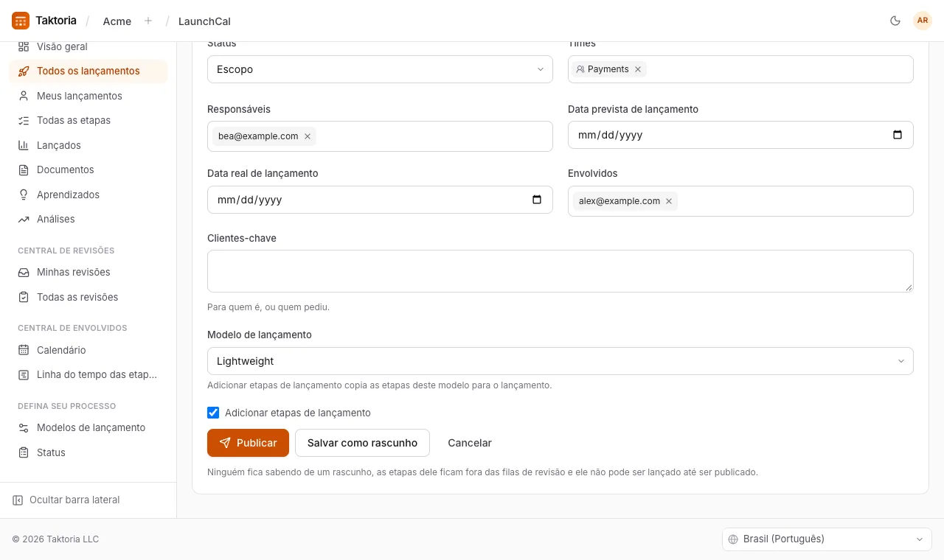Open Modelos de lançamento in sidebar
Viewport: 944px width, 560px height.
pyautogui.click(x=88, y=427)
